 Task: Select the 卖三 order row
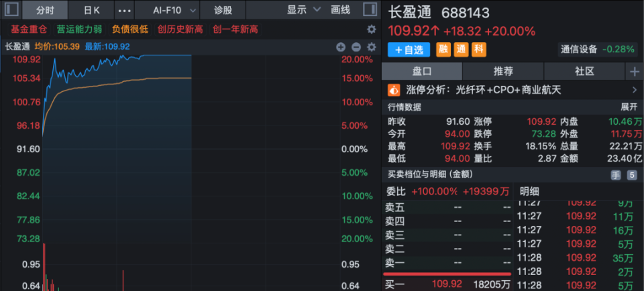[x=447, y=235]
